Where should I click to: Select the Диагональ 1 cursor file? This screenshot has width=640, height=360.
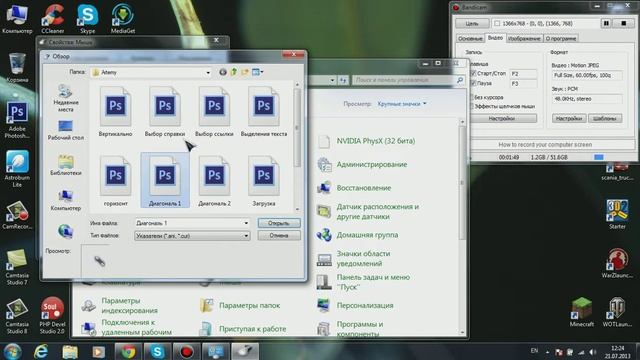coord(165,181)
